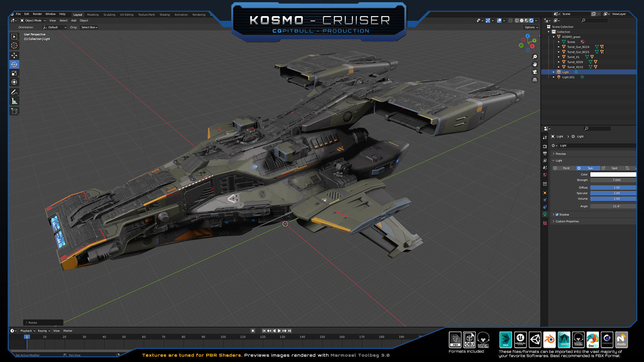The height and width of the screenshot is (362, 644).
Task: Click the viewport zoom magnifier icon
Action: coord(535,57)
